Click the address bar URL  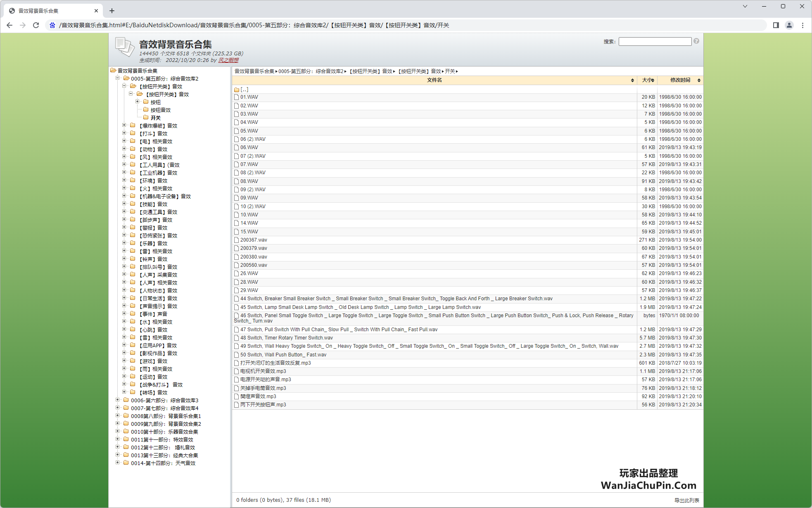click(254, 25)
